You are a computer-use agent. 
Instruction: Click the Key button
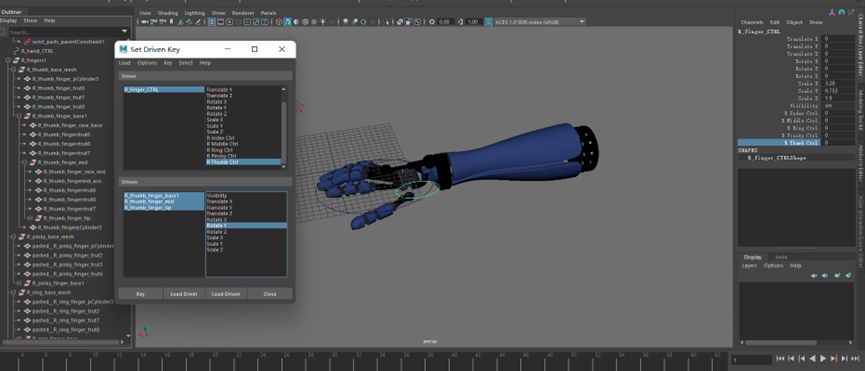click(140, 294)
